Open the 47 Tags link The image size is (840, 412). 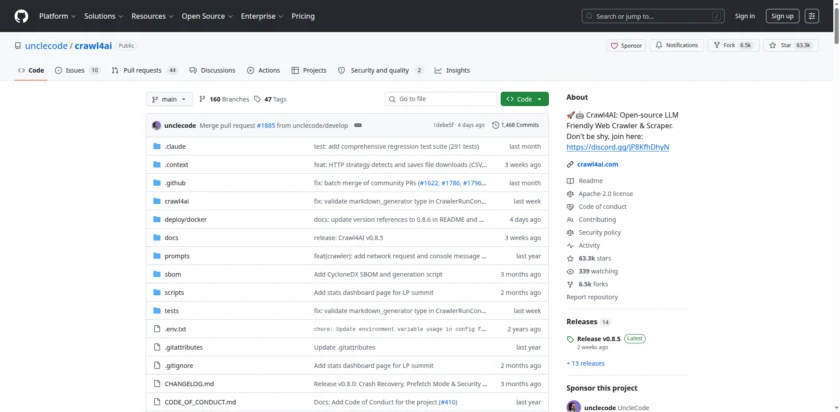(270, 99)
